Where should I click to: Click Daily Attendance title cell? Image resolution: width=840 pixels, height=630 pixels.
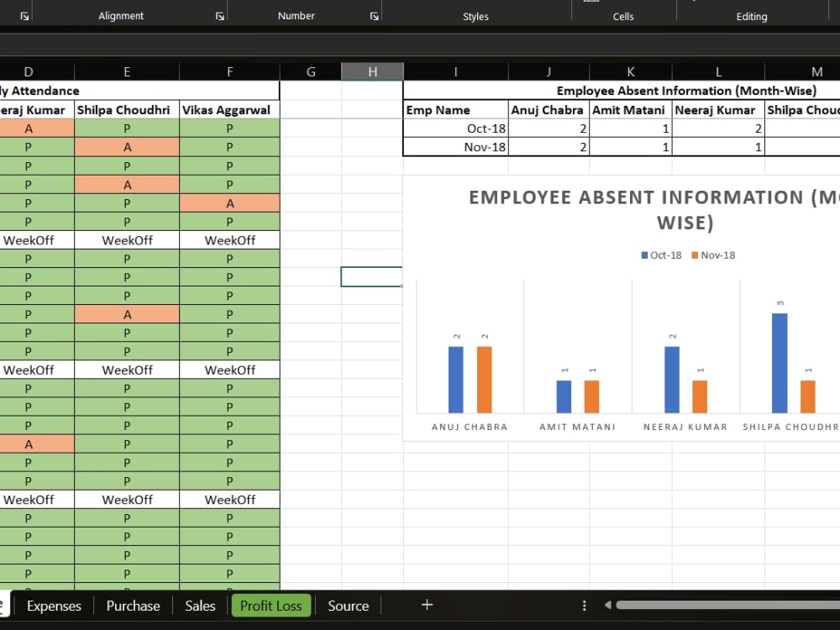click(139, 91)
